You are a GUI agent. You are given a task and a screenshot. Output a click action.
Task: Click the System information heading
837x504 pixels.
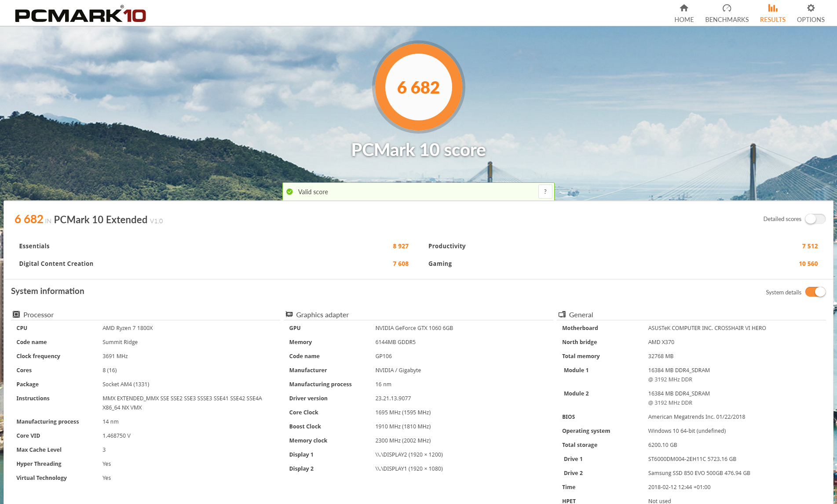pyautogui.click(x=48, y=291)
